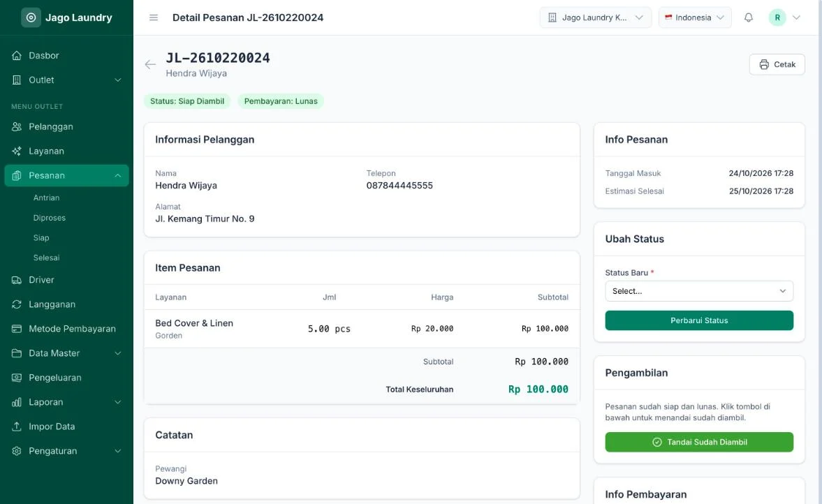Click the Perbarui Status button
Screen dimensions: 822x504
[699, 320]
